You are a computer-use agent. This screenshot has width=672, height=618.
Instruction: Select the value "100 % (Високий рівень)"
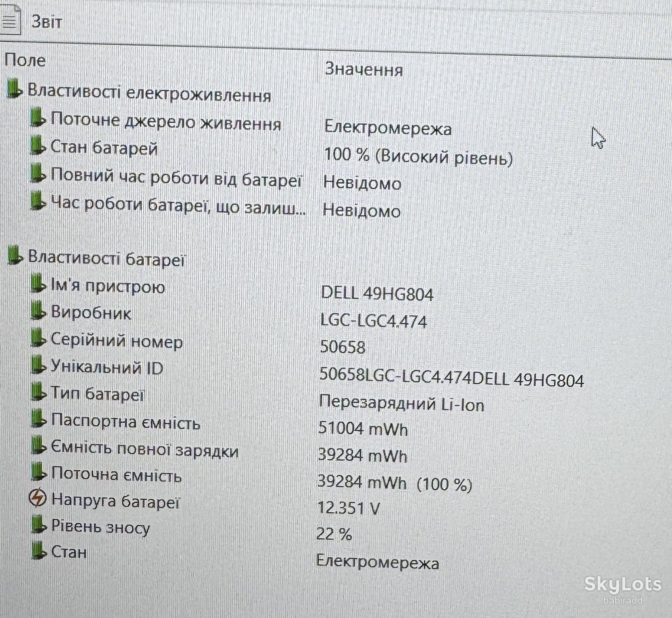[418, 156]
